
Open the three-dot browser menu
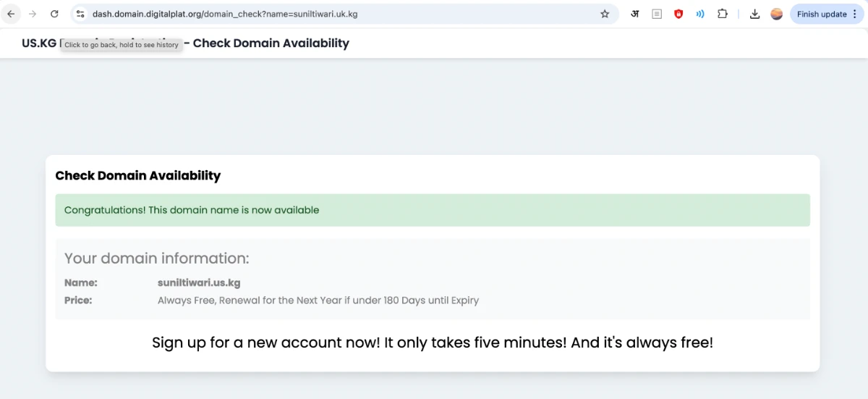[x=856, y=14]
